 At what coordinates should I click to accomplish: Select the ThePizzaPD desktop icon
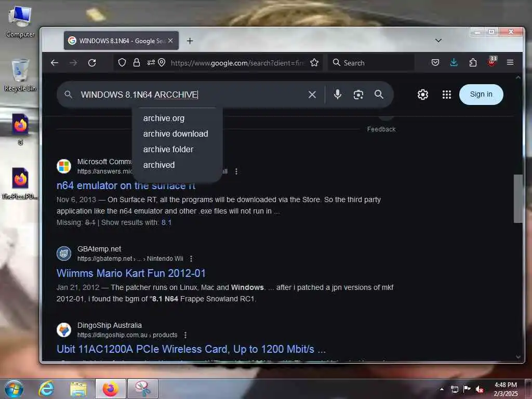[x=20, y=183]
